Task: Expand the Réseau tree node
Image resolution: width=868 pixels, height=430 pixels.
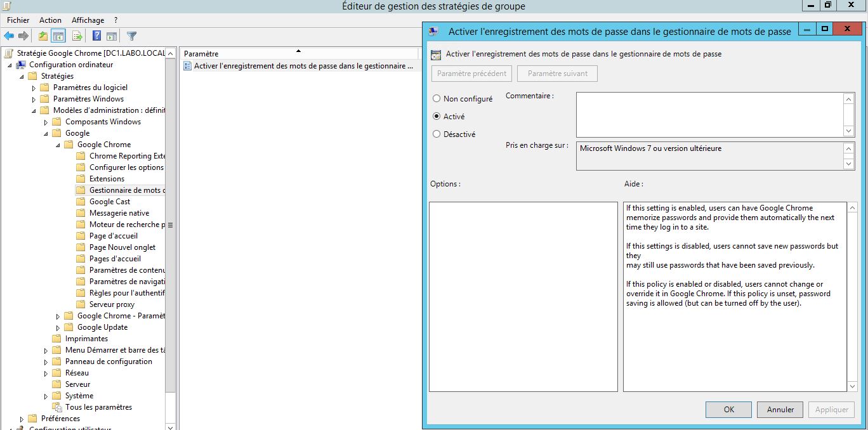Action: [46, 373]
